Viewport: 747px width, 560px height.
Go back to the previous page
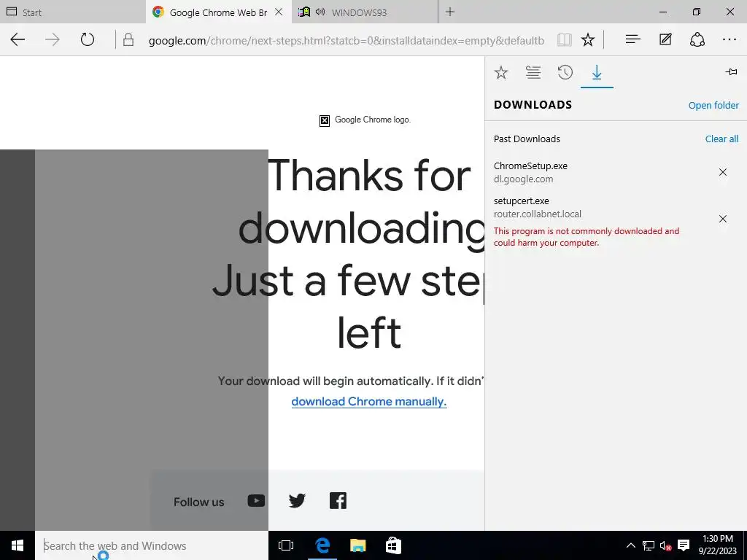click(18, 39)
